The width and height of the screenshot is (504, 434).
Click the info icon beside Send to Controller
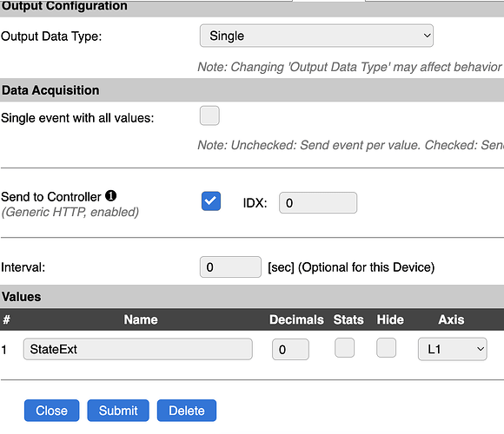(x=111, y=195)
